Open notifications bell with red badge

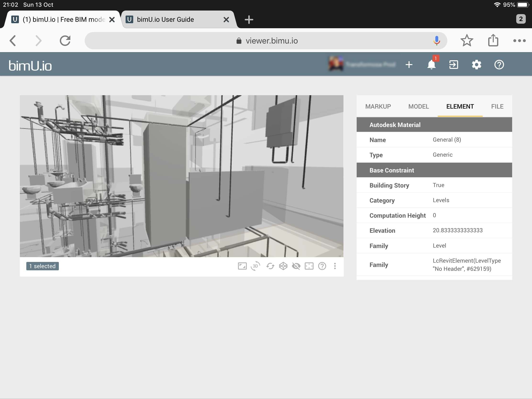coord(431,64)
